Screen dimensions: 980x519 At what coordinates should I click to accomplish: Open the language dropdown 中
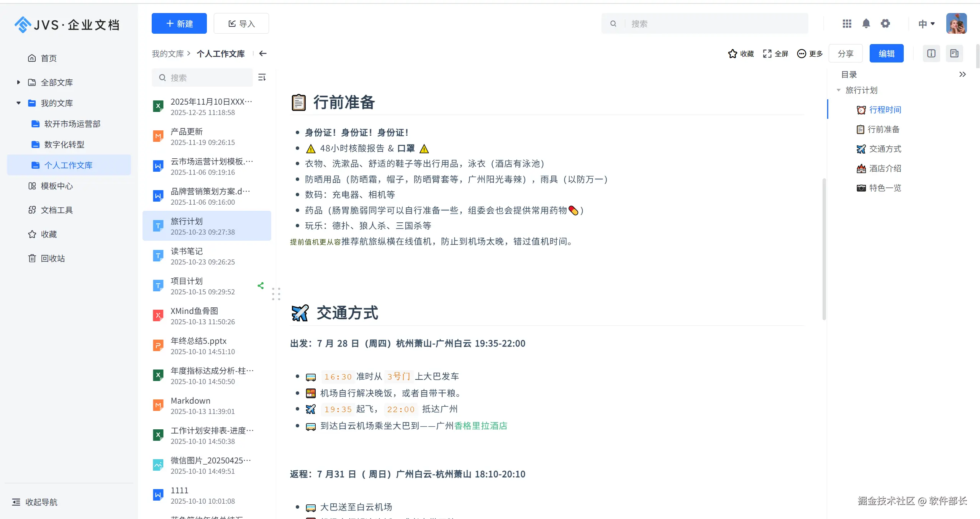coord(926,24)
